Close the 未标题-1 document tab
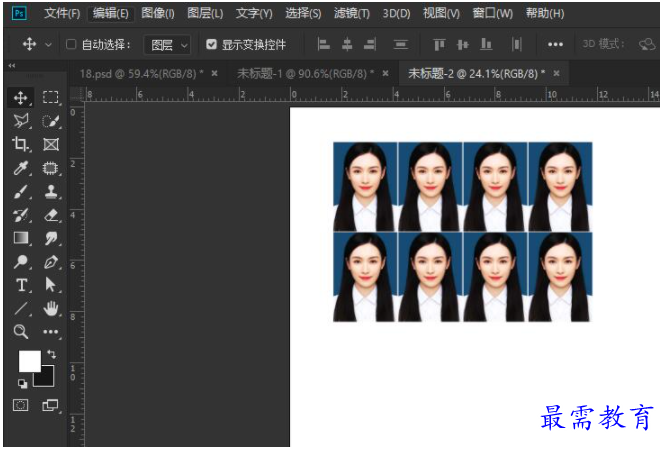662x449 pixels. coord(385,73)
